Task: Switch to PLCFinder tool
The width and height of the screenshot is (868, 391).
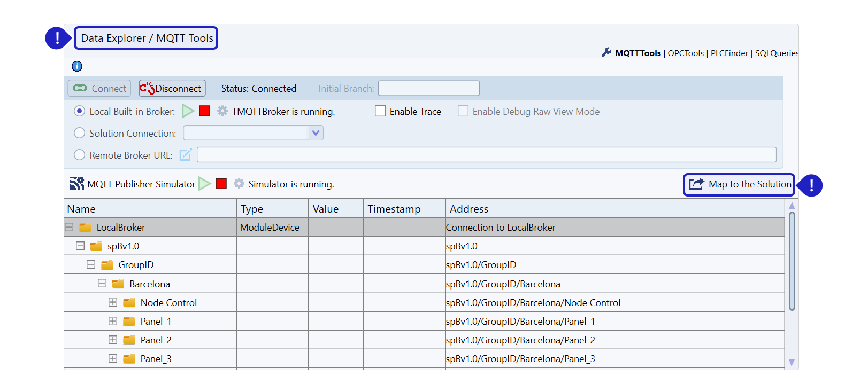Action: coord(729,53)
